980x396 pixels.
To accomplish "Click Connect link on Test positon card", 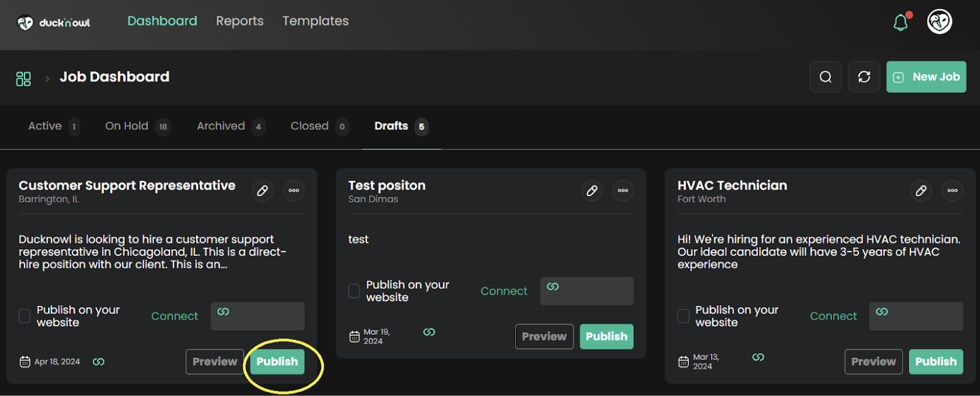I will coord(504,291).
